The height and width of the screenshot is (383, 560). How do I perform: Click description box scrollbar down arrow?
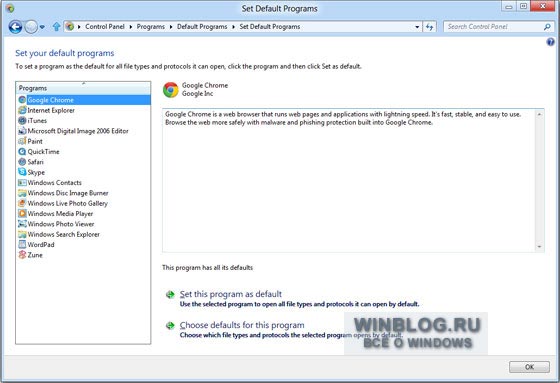coord(539,247)
